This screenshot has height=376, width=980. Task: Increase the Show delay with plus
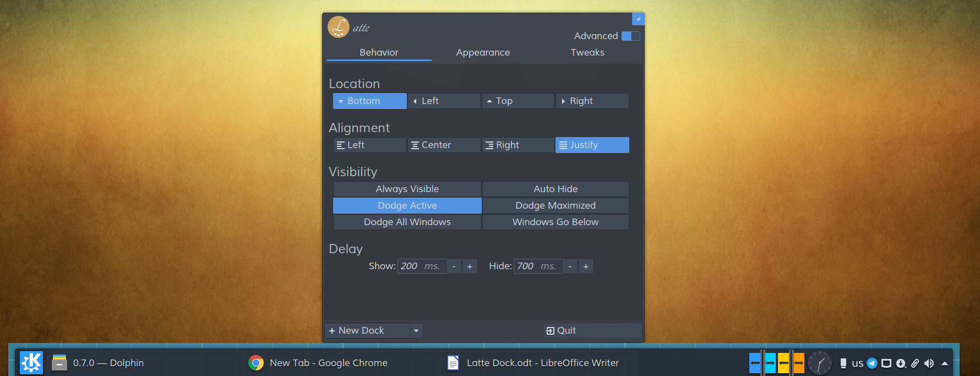pos(470,266)
